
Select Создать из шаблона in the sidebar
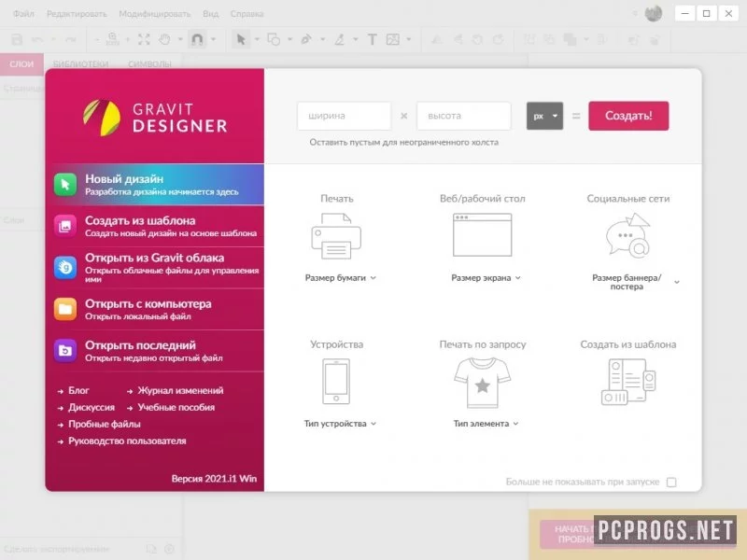pos(155,226)
